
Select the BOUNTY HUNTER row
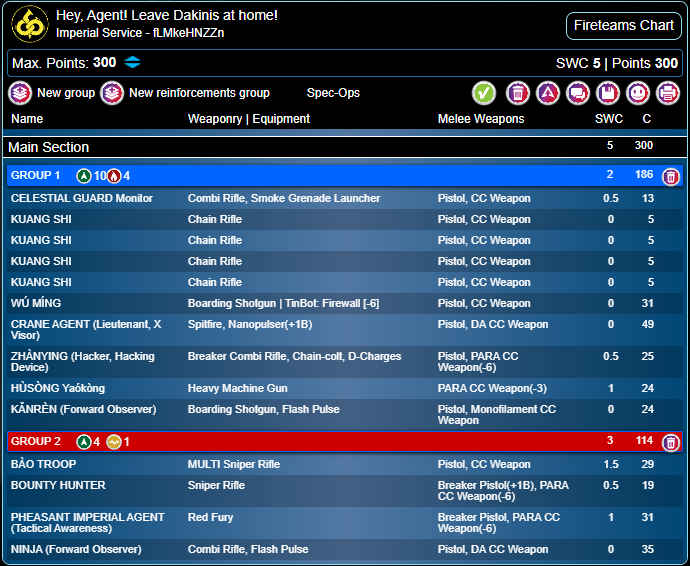345,491
